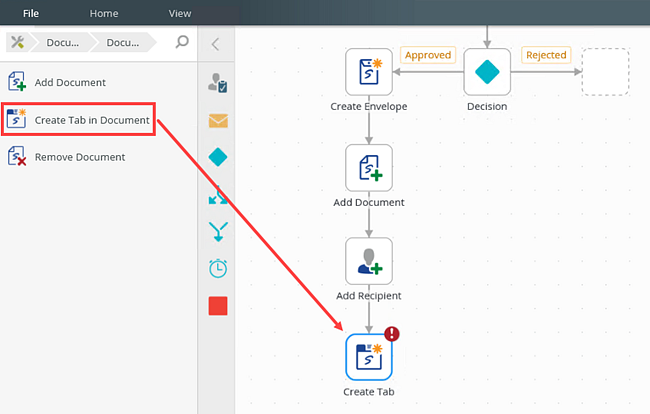Collapse the toolbox with the chevron
The width and height of the screenshot is (650, 414).
point(215,44)
